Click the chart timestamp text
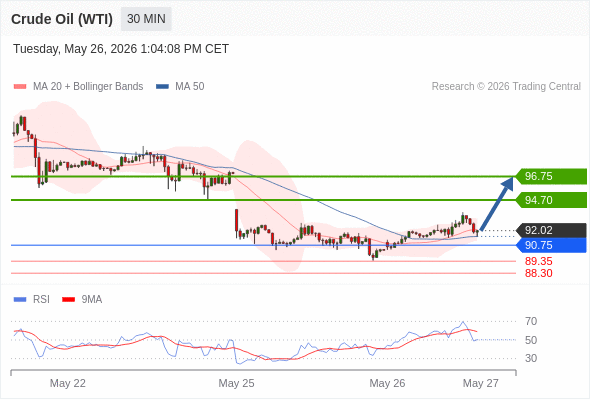This screenshot has height=400, width=590. click(121, 49)
